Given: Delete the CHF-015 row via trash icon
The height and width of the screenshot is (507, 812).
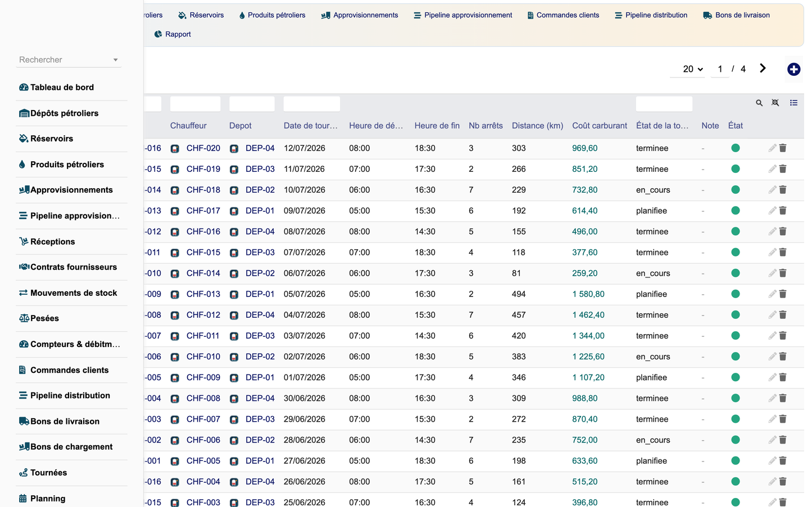Looking at the screenshot, I should 783,252.
